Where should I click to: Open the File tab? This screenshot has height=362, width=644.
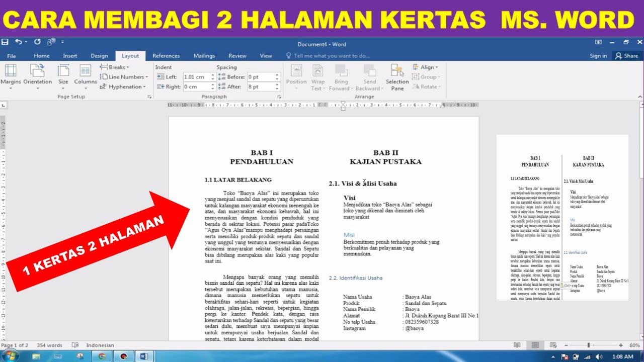(12, 56)
